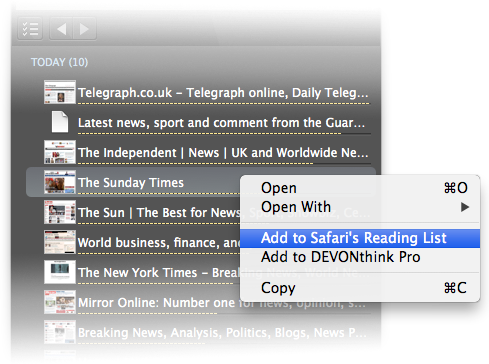This screenshot has height=364, width=489.
Task: Click the Mirror Online thumbnail
Action: pyautogui.click(x=60, y=302)
